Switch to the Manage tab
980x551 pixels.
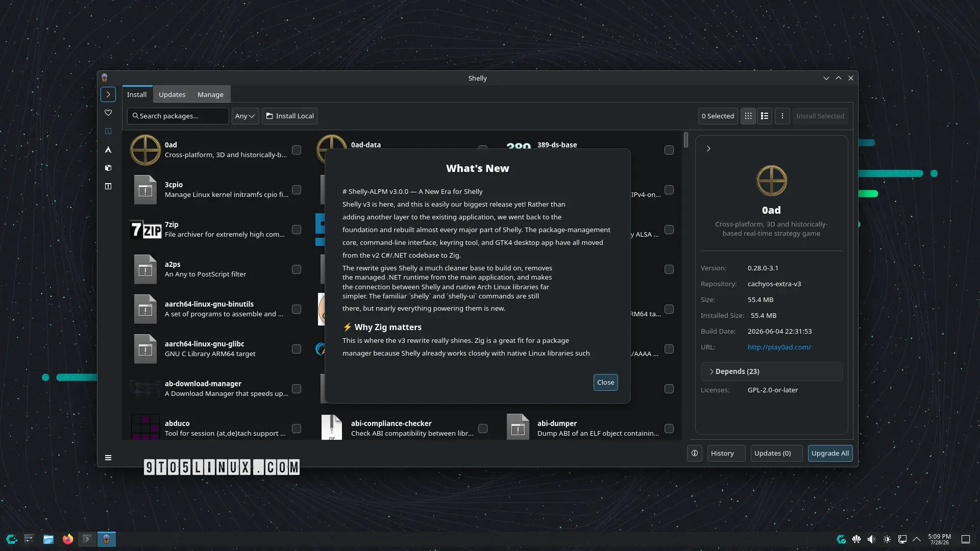tap(210, 94)
